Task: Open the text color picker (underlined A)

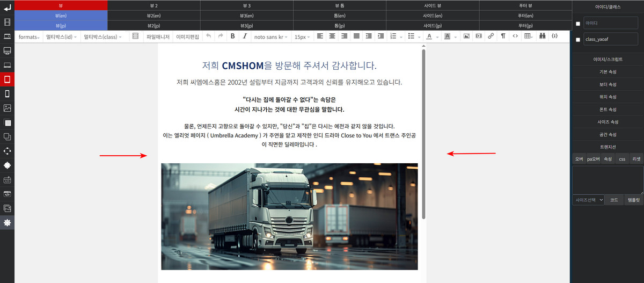Action: pyautogui.click(x=428, y=37)
